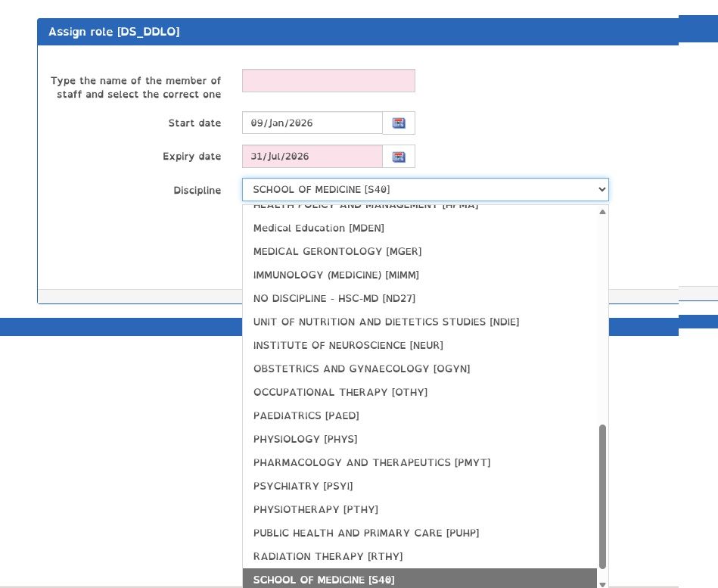Pick RADIATION THERAPY [RTHY] from the list
The image size is (718, 588).
pyautogui.click(x=328, y=556)
